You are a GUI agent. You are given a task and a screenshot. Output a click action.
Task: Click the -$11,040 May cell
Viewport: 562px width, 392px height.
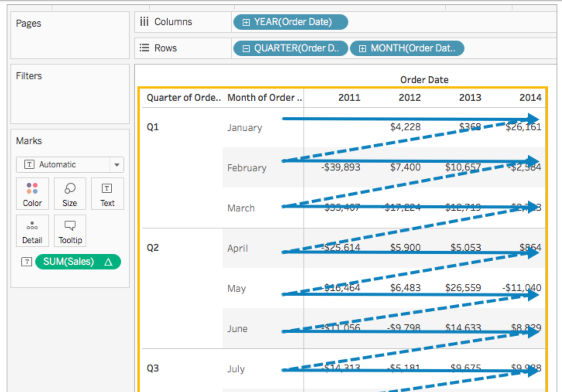click(522, 288)
